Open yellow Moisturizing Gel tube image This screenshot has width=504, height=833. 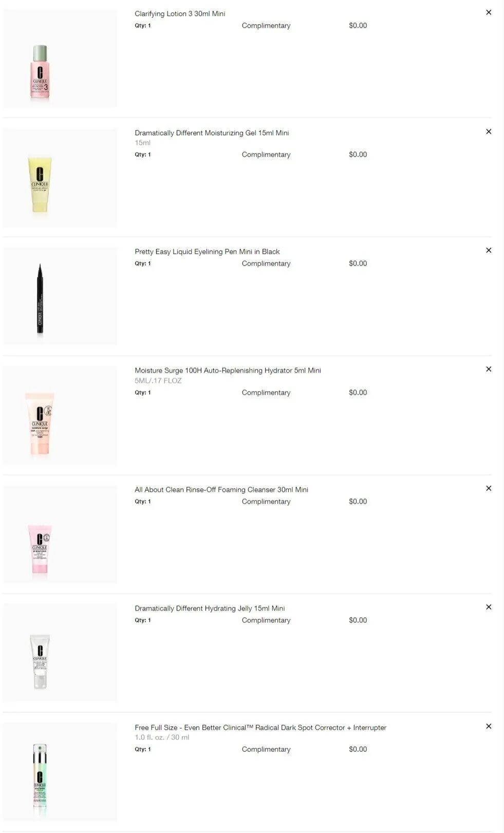60,177
